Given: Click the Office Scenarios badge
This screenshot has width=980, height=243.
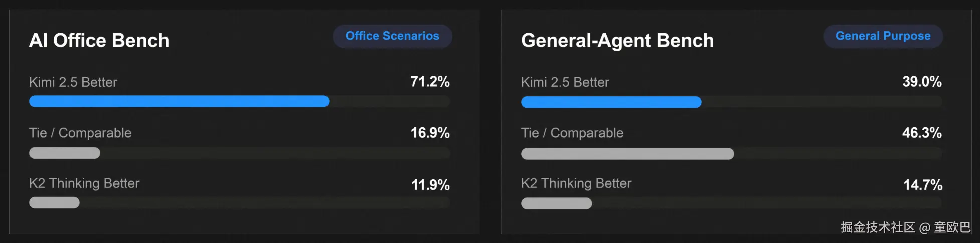Looking at the screenshot, I should pyautogui.click(x=392, y=36).
